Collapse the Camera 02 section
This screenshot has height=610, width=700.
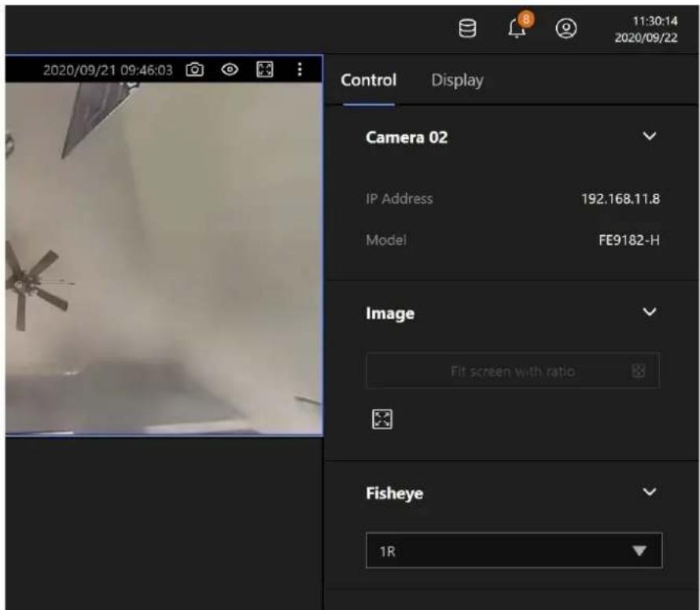tap(650, 136)
